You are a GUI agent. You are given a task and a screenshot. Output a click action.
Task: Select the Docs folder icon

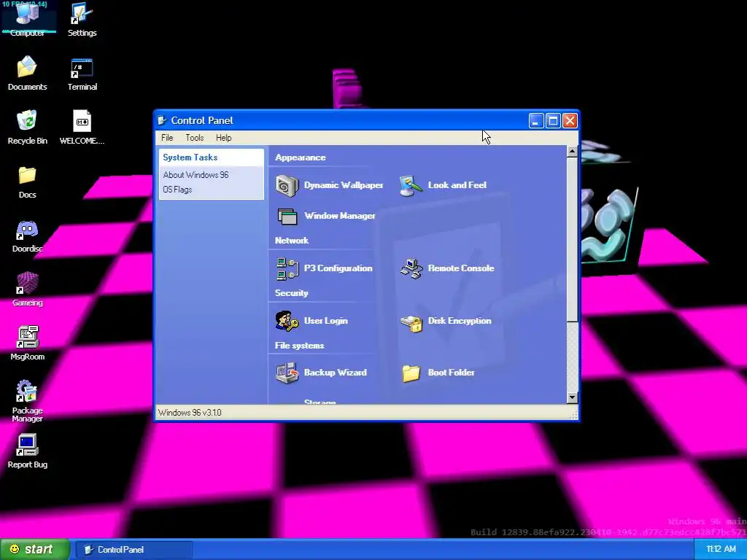[28, 181]
